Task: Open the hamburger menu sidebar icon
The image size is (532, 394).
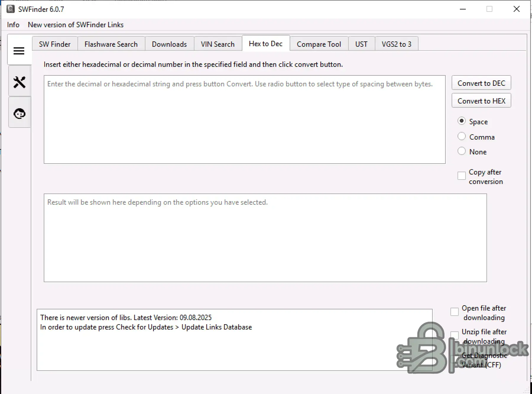Action: coord(19,51)
